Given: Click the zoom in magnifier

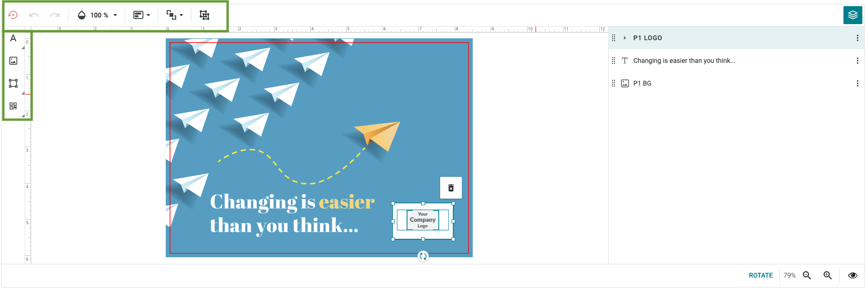Looking at the screenshot, I should click(x=828, y=275).
